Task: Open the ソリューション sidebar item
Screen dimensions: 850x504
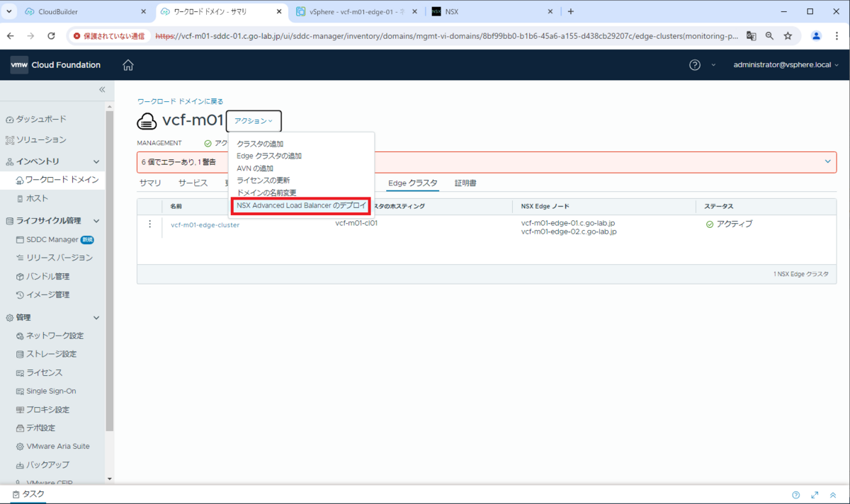Action: pos(36,139)
